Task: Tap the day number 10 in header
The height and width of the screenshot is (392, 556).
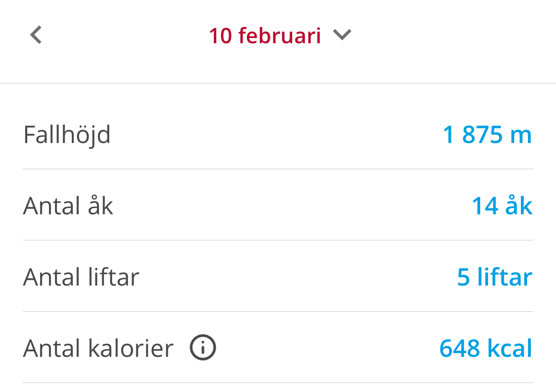Action: click(x=220, y=36)
